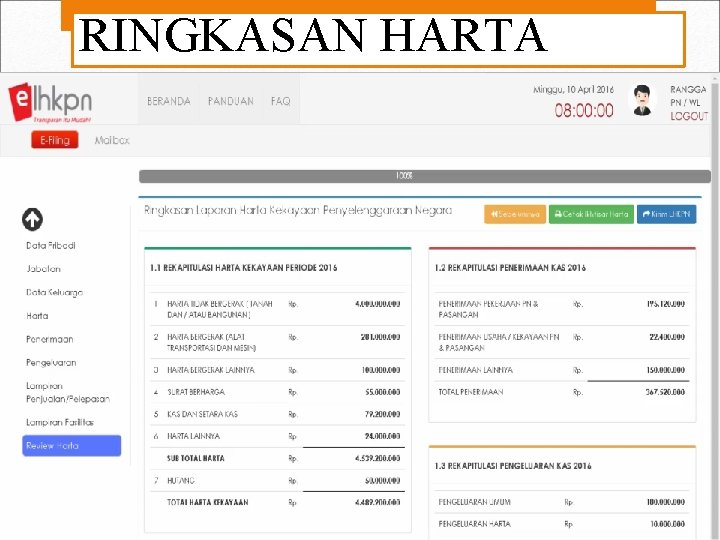Click the up-arrow circle icon in sidebar
The image size is (720, 540).
tap(32, 219)
